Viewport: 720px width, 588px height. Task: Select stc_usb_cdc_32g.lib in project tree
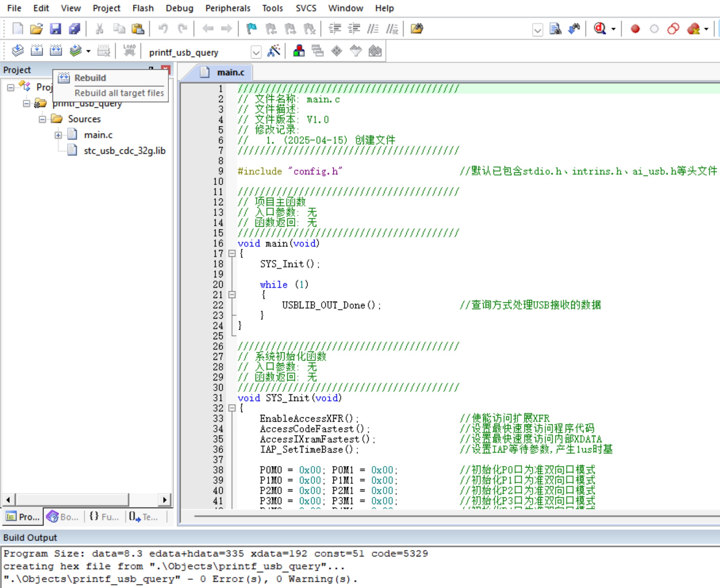125,151
